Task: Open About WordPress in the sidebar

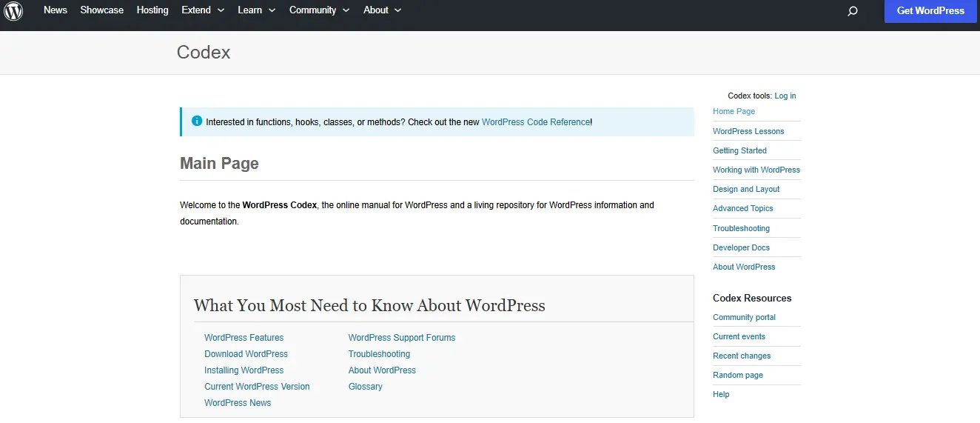Action: (744, 267)
